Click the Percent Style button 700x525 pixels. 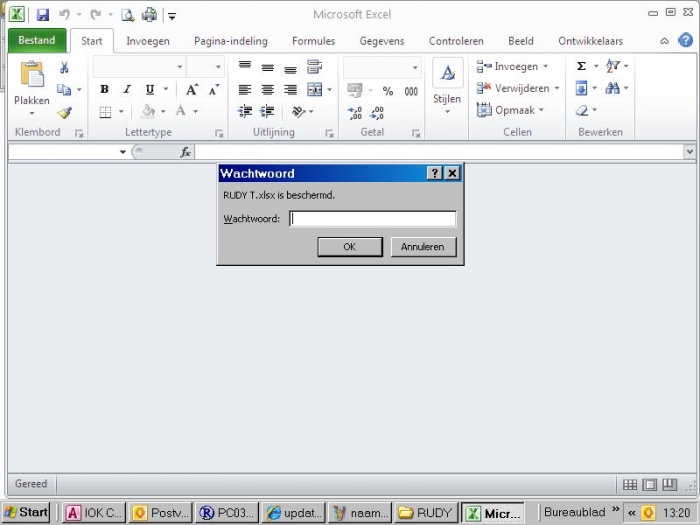click(388, 91)
